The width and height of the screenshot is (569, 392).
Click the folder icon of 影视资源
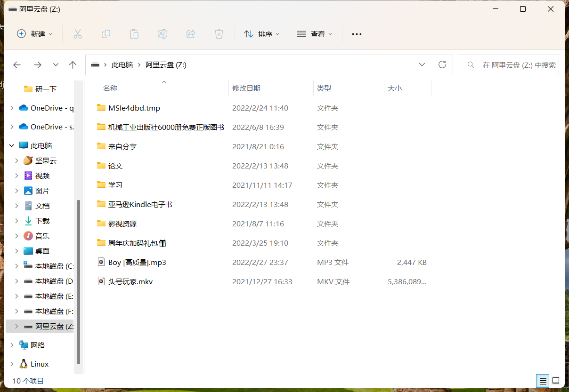point(101,224)
